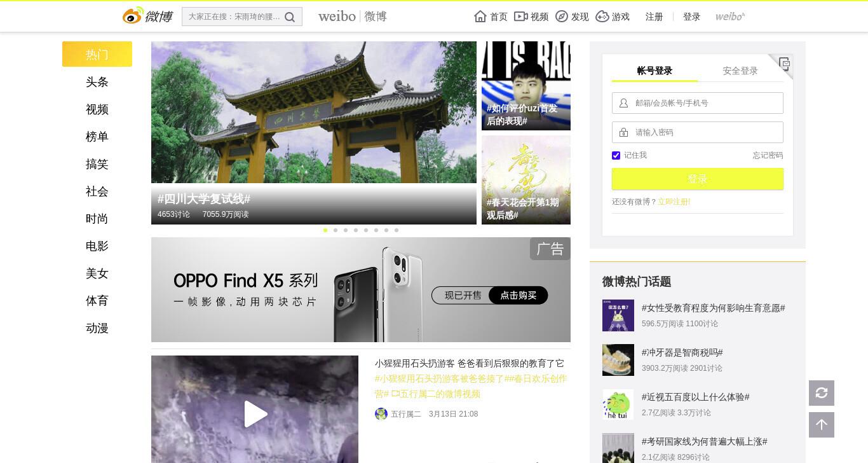Click the faded weibo logo in the header

(730, 17)
